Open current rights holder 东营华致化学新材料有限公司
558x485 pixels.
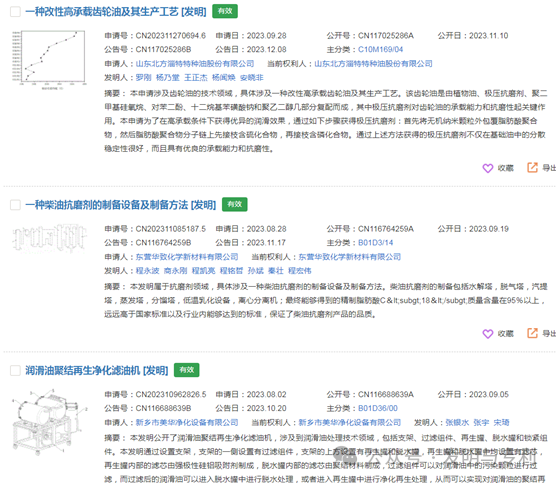click(349, 257)
